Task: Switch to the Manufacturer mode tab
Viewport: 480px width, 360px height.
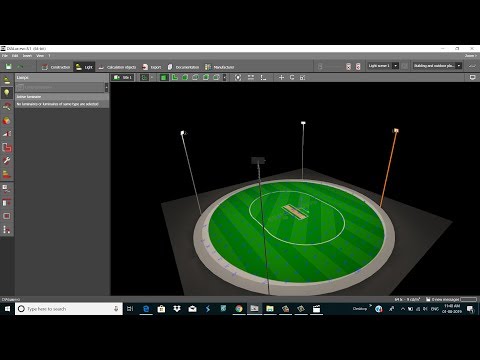Action: tap(219, 67)
